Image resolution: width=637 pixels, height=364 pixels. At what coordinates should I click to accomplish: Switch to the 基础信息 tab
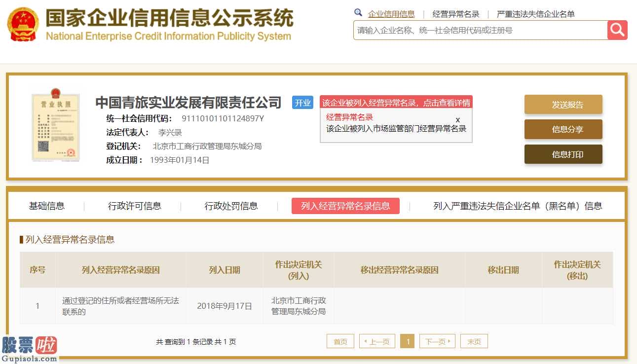[x=47, y=206]
